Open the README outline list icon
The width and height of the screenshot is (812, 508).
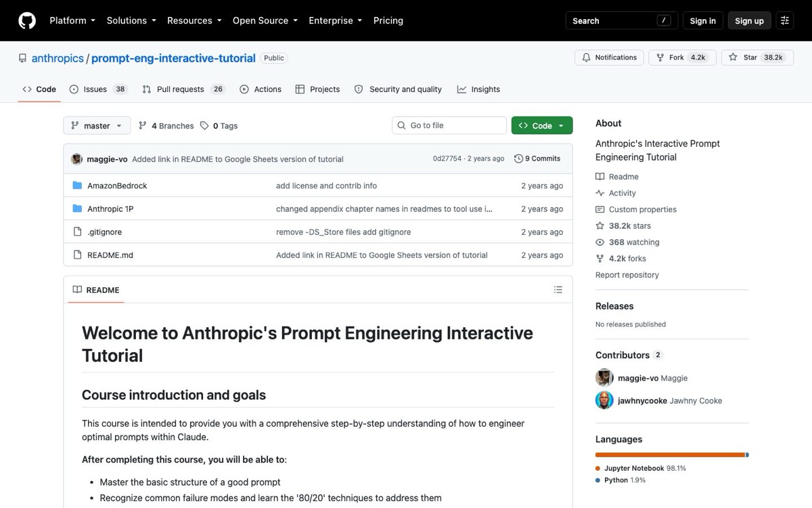[558, 290]
